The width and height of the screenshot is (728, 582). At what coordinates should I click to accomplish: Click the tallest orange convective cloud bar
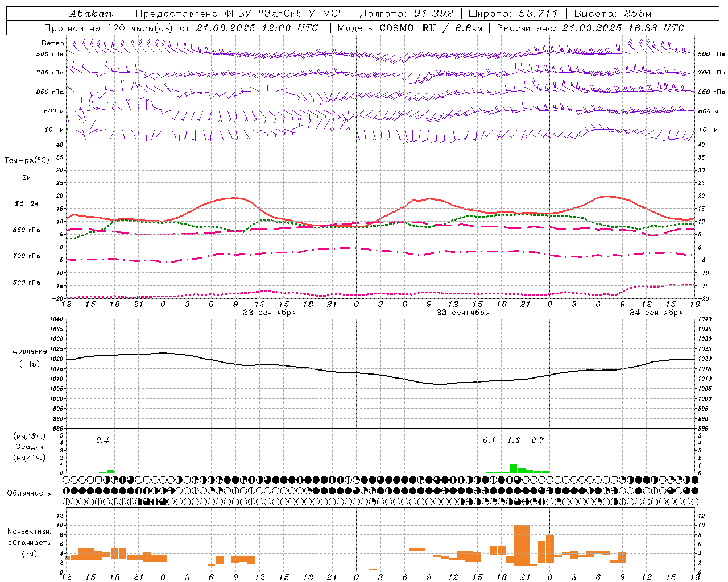[x=522, y=546]
